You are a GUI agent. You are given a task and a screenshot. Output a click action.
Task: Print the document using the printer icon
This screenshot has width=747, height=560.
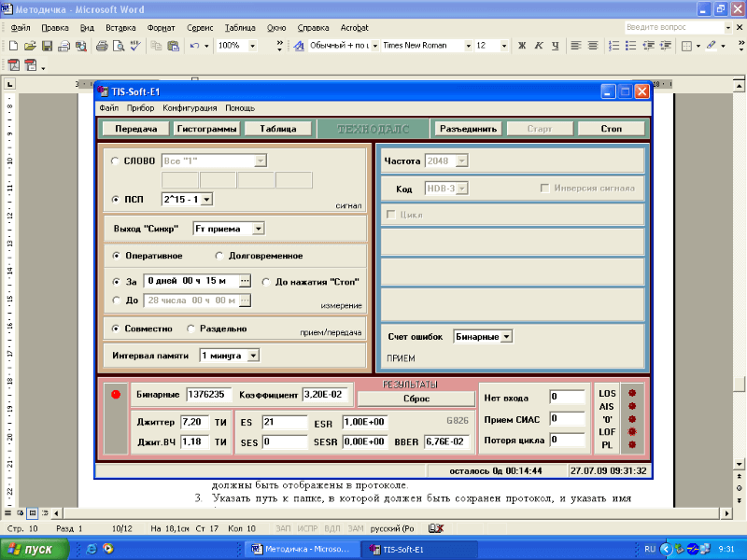(102, 46)
